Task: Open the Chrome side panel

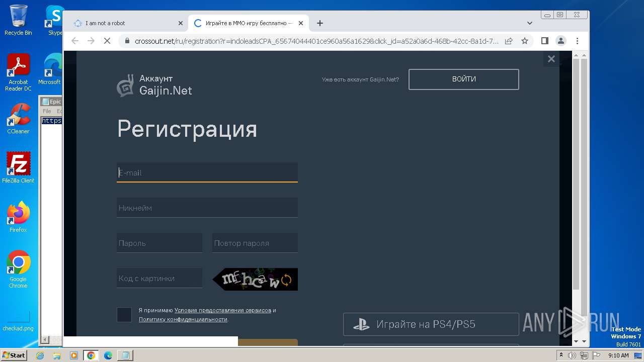Action: pos(544,41)
